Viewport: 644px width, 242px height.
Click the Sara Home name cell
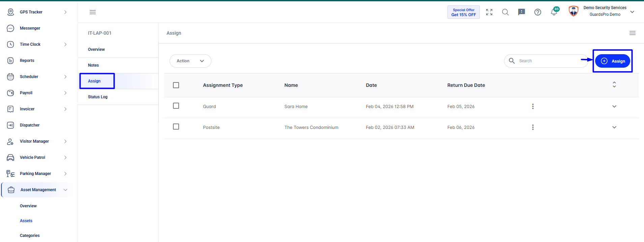296,106
